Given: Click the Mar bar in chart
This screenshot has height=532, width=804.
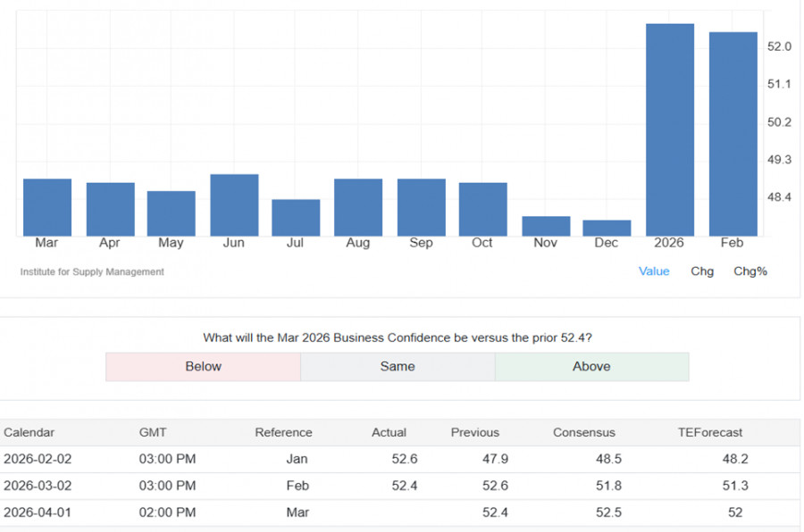Looking at the screenshot, I should point(47,207).
